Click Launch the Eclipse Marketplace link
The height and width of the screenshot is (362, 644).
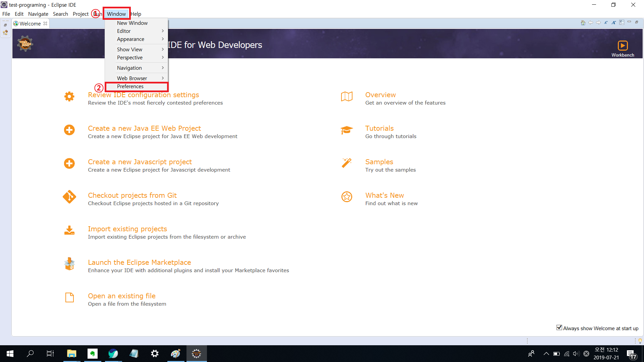click(x=140, y=262)
